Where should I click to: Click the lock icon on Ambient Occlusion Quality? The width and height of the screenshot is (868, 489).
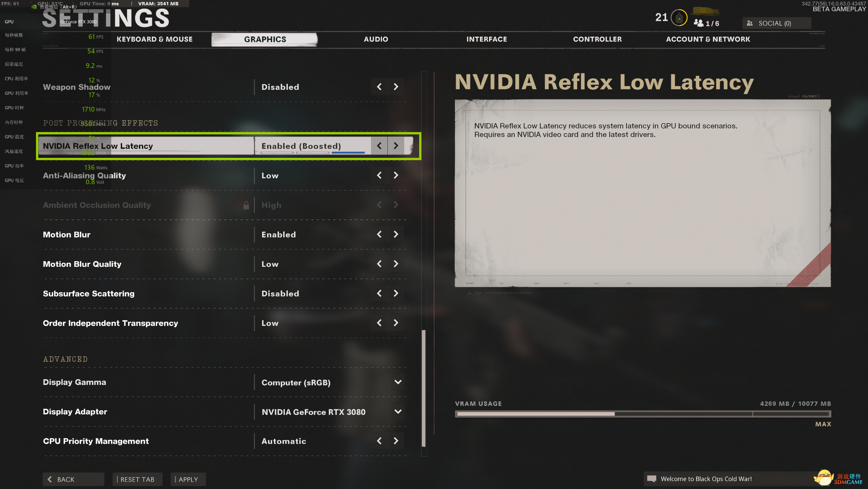coord(246,205)
